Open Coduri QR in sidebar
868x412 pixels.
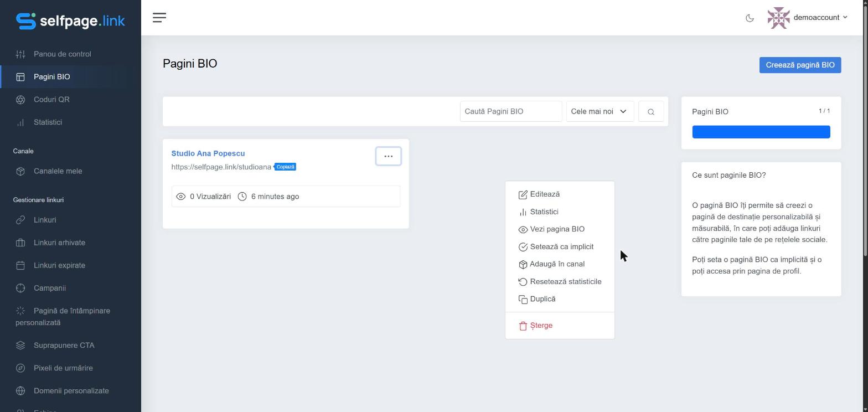pyautogui.click(x=70, y=100)
